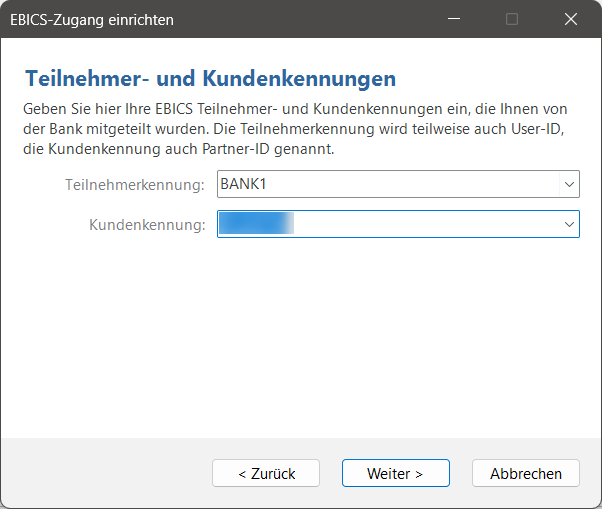Image resolution: width=602 pixels, height=509 pixels.
Task: Expand the Teilnehmerkennung dropdown arrow
Action: click(x=569, y=184)
